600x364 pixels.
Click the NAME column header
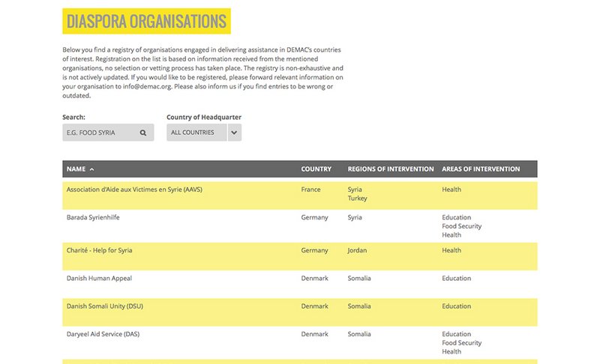click(x=76, y=169)
